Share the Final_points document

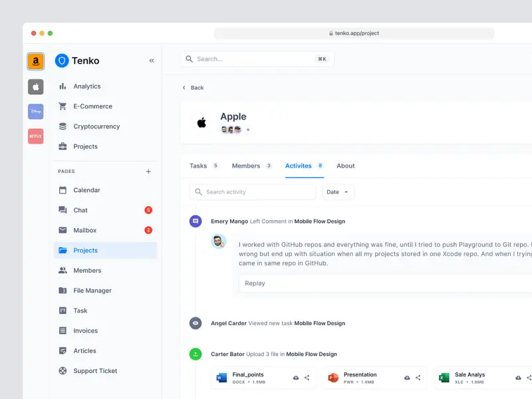click(307, 378)
